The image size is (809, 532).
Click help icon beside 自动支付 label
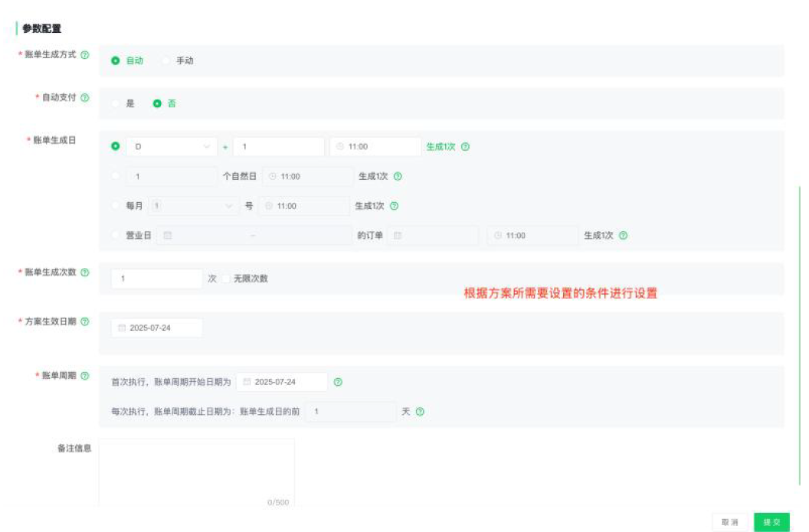(84, 98)
